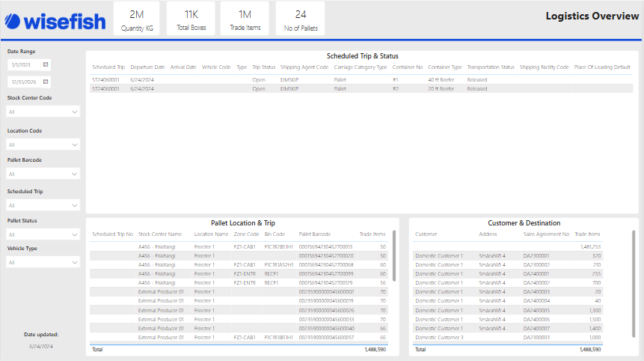The image size is (644, 361).
Task: Open the start date calendar picker
Action: point(46,65)
